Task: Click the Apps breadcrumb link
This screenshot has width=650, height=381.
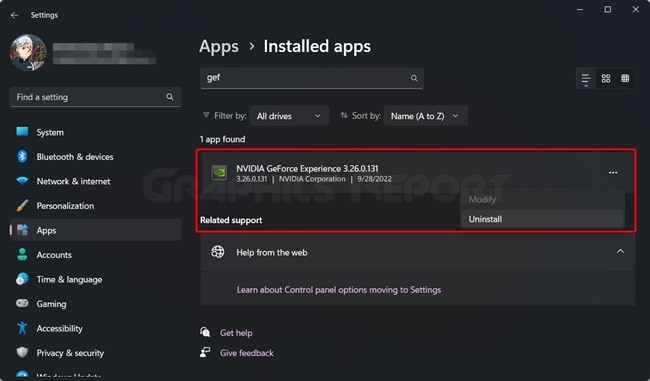Action: (219, 46)
